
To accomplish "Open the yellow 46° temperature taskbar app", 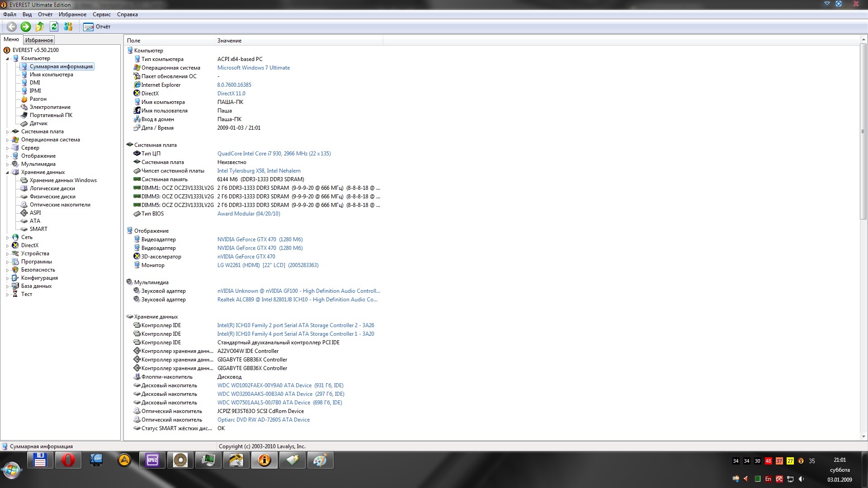I will (236, 460).
